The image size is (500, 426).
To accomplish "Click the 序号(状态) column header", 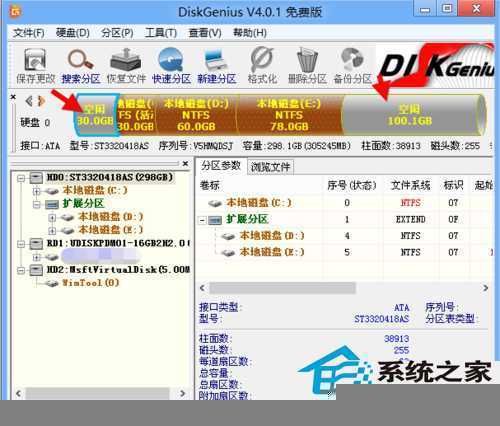I will coord(352,185).
